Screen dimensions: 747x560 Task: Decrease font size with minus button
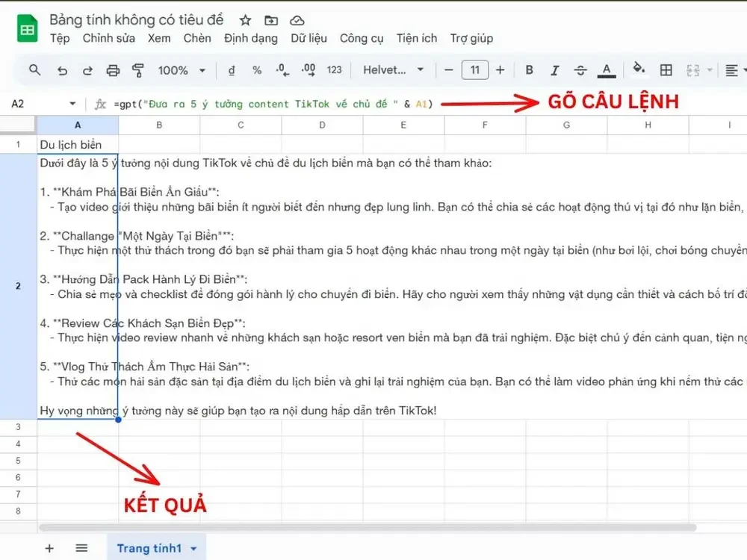448,70
